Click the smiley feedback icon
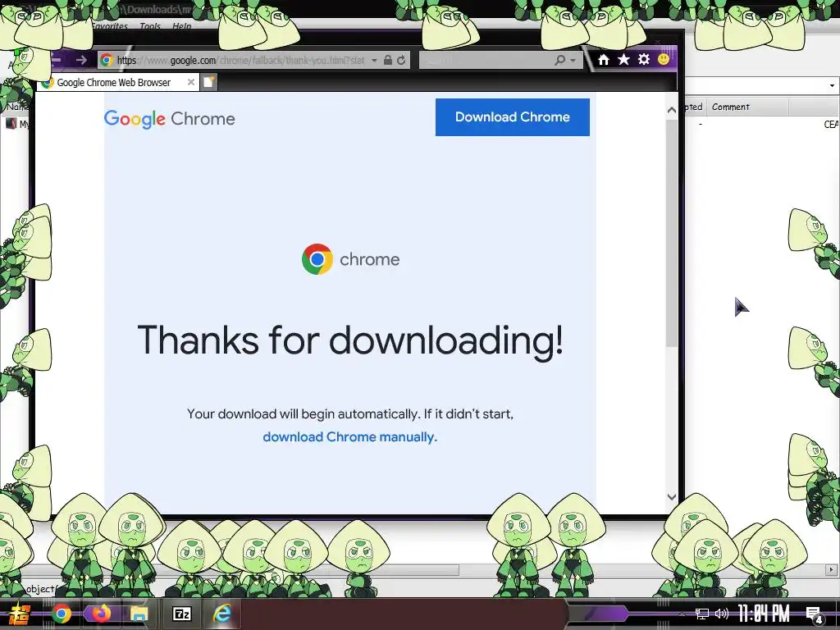 663,59
